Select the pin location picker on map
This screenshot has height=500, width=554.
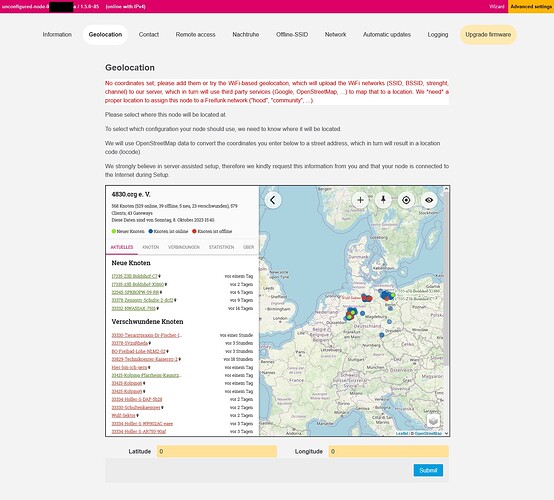(x=383, y=200)
